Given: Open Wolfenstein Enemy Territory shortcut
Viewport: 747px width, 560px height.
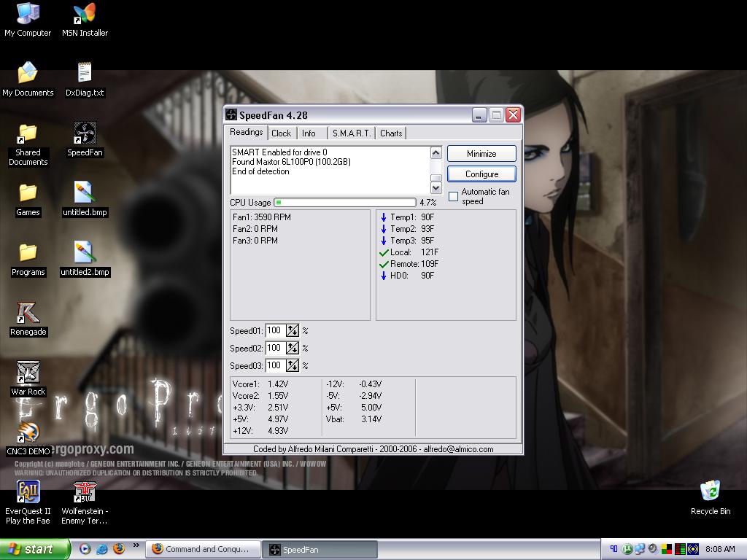Looking at the screenshot, I should [x=85, y=493].
